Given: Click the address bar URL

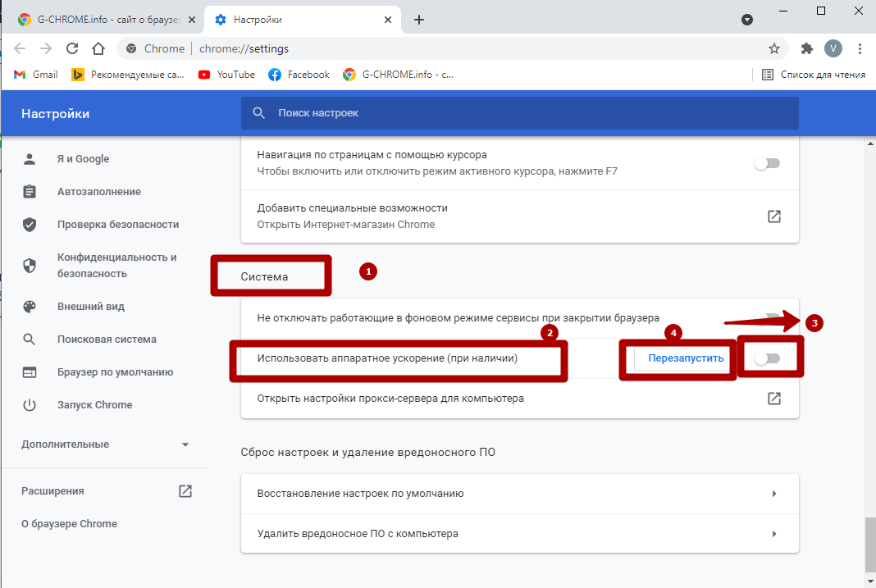Looking at the screenshot, I should [x=244, y=48].
